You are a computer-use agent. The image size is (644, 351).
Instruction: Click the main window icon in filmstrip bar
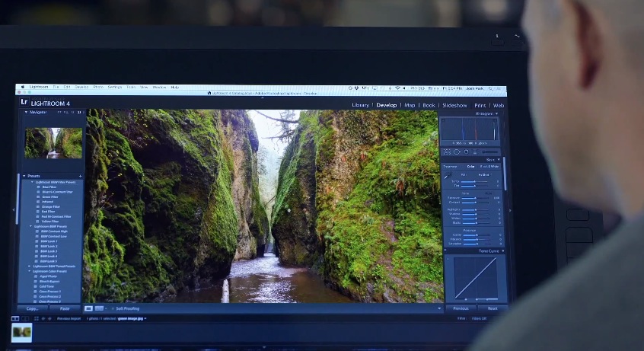click(15, 318)
